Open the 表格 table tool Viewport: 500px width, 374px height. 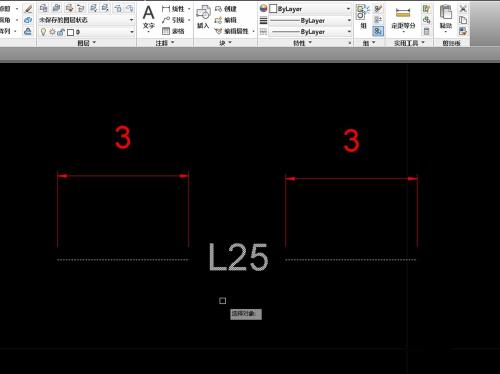(x=173, y=31)
